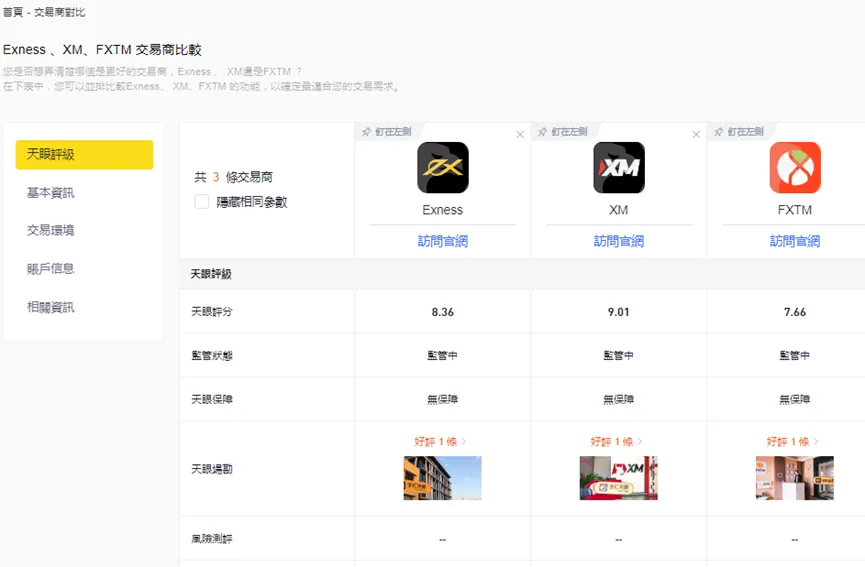865x567 pixels.
Task: Open the Exness field survey building photo
Action: point(442,478)
